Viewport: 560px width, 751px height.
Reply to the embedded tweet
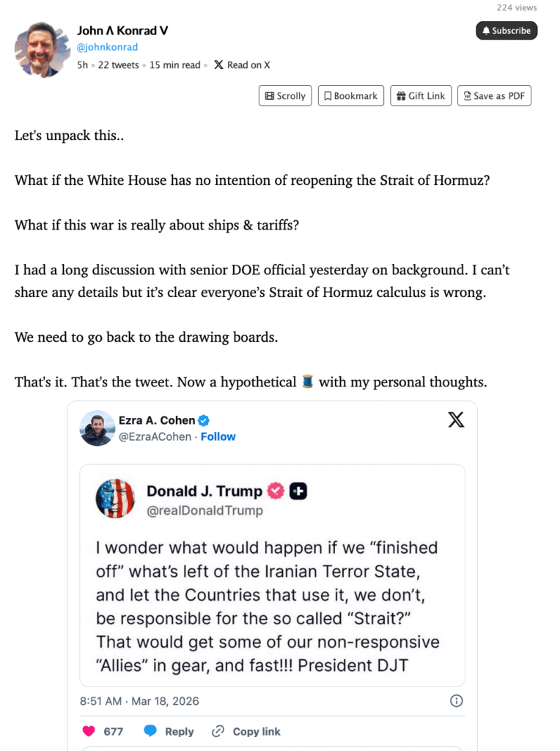pyautogui.click(x=169, y=731)
